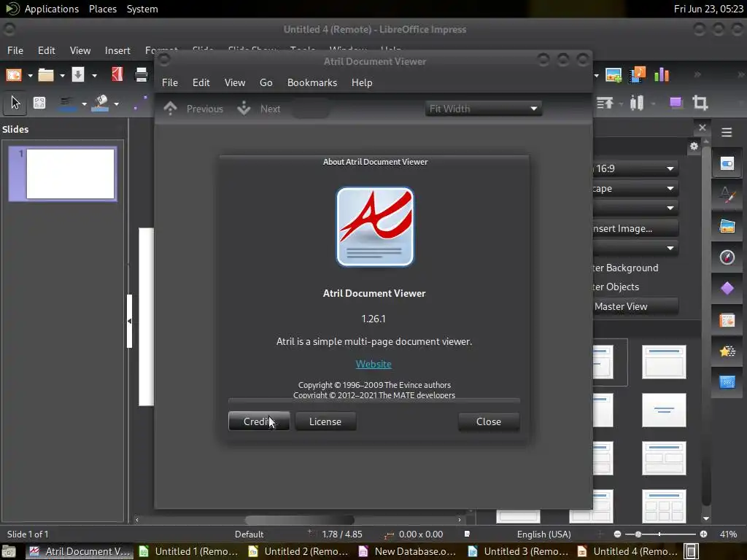This screenshot has width=747, height=560.
Task: Click the Align Objects icon
Action: (x=605, y=103)
